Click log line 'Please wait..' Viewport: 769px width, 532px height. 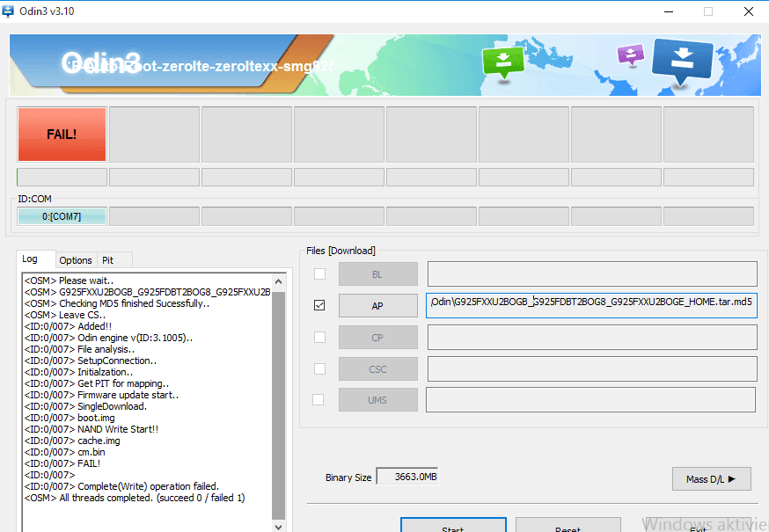point(70,281)
